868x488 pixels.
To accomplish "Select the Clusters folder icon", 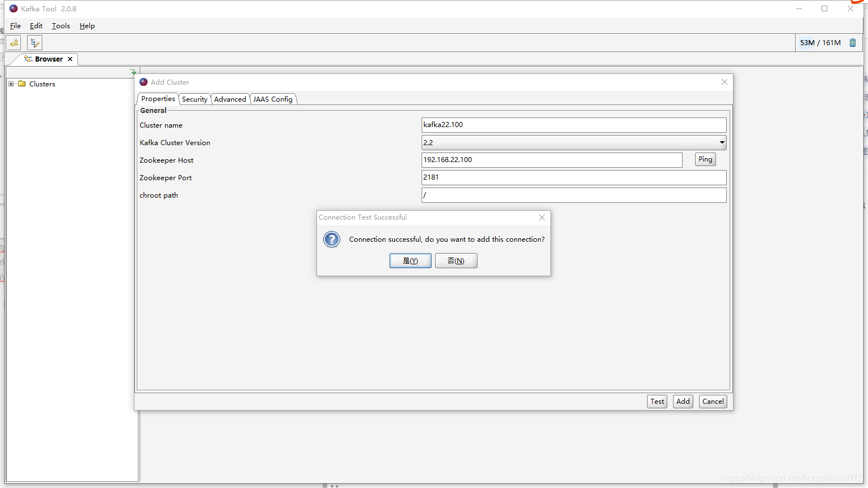I will 22,84.
